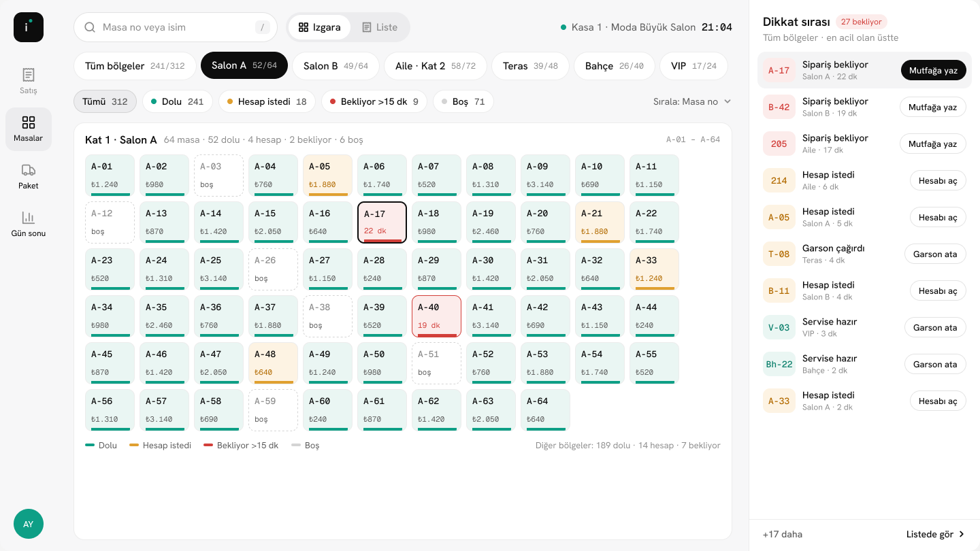The height and width of the screenshot is (551, 980).
Task: Toggle the Hesap istedi 18 filter chip
Action: coord(267,101)
